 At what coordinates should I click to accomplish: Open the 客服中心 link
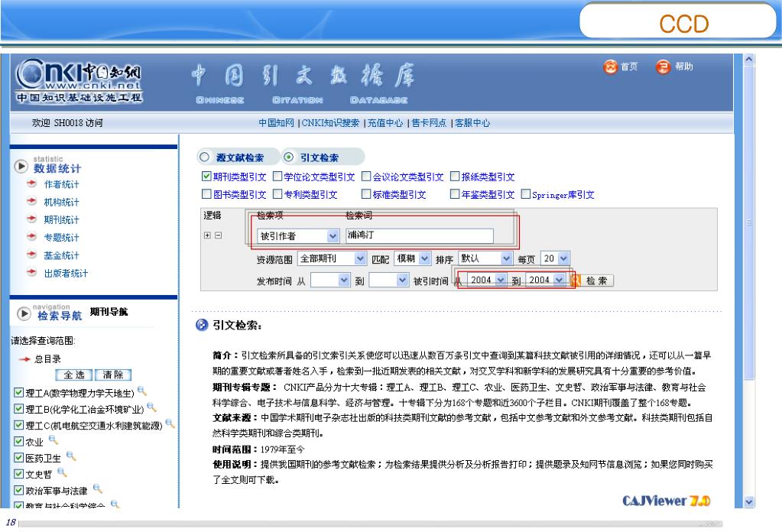472,122
